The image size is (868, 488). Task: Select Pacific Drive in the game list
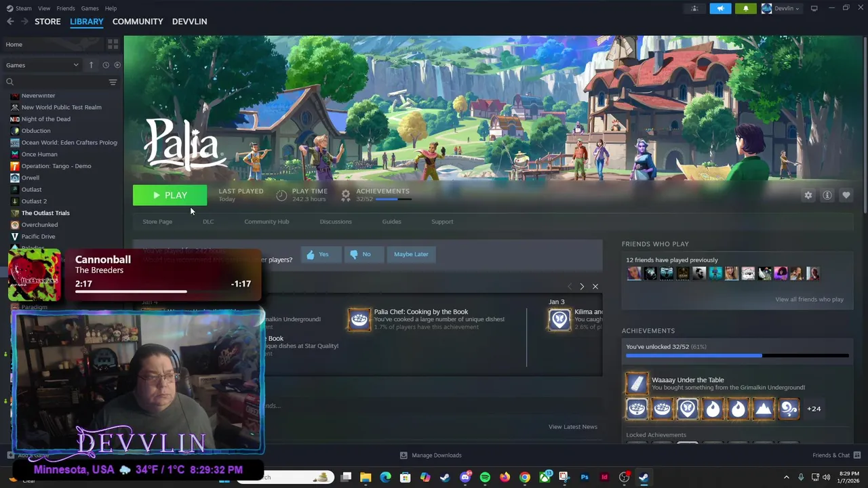[38, 237]
